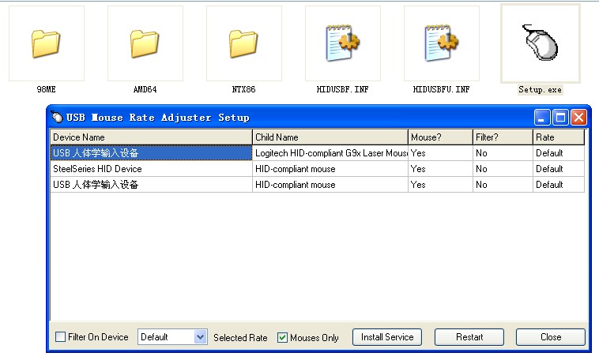
Task: Toggle the Filter On Device checkbox
Action: (x=60, y=337)
